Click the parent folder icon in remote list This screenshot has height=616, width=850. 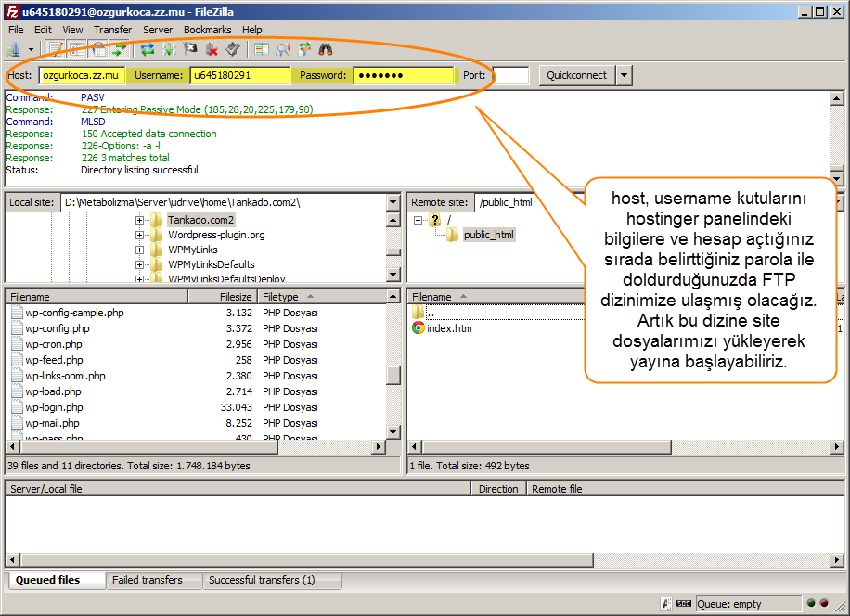(x=418, y=312)
